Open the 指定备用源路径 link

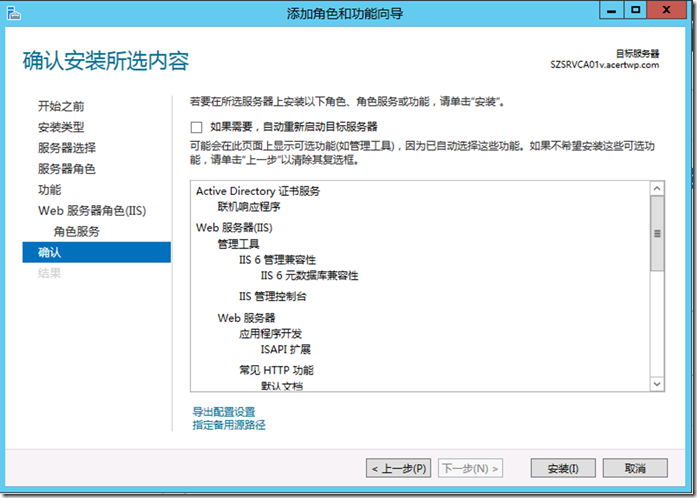click(229, 425)
